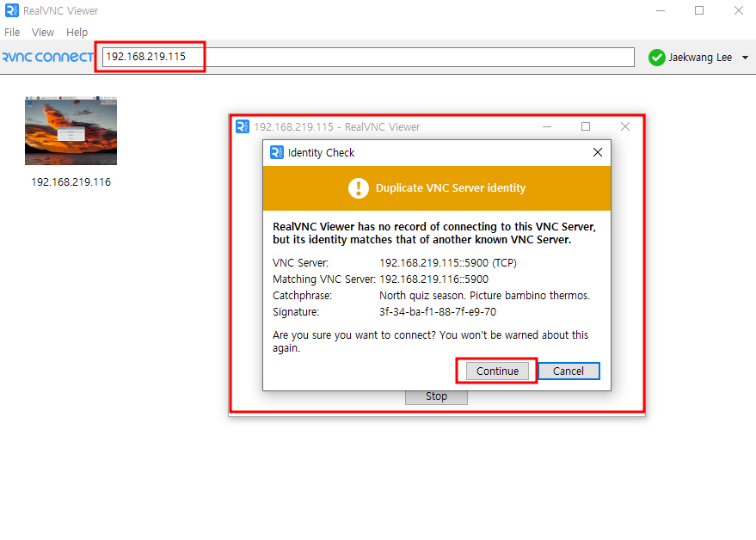Image resolution: width=756 pixels, height=540 pixels.
Task: Close the main RealVNC Viewer window
Action: coord(739,10)
